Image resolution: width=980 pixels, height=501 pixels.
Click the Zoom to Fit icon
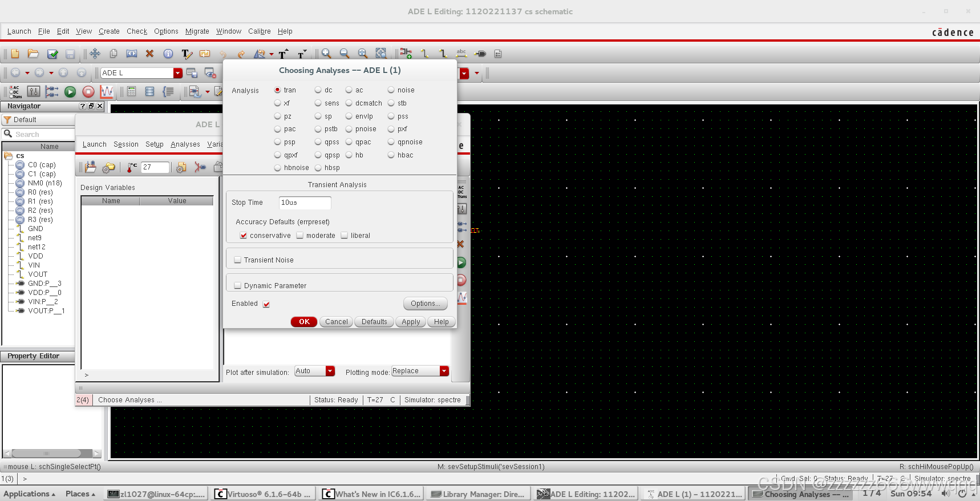click(363, 54)
